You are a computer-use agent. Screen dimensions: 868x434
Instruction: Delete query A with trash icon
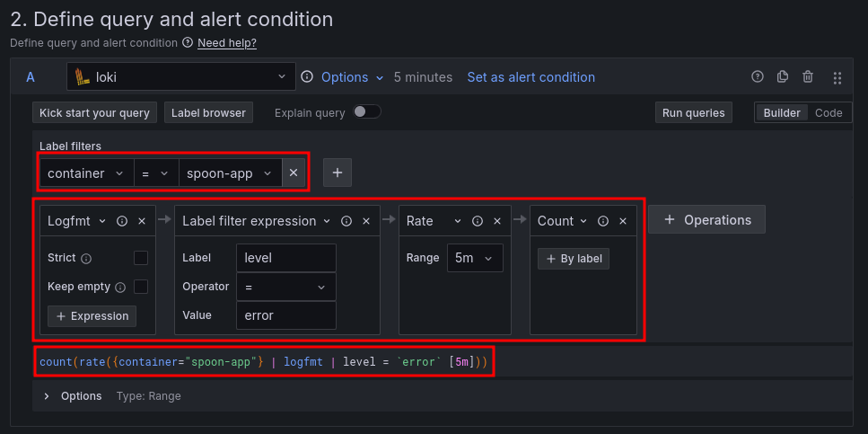pos(808,77)
